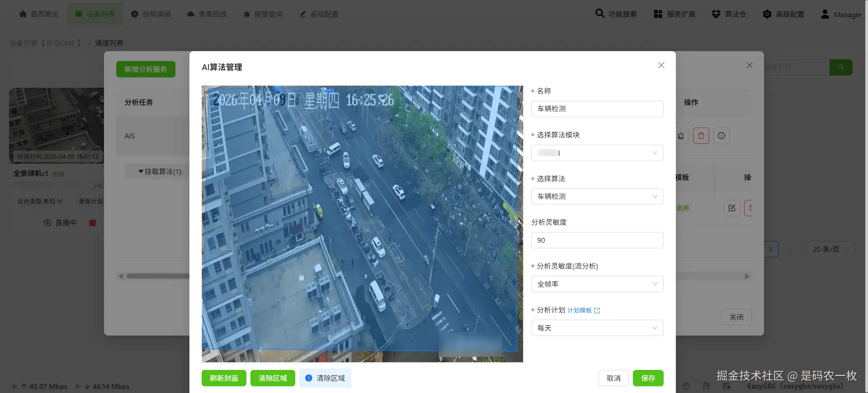Open the 基础配置 tab

pyautogui.click(x=319, y=14)
